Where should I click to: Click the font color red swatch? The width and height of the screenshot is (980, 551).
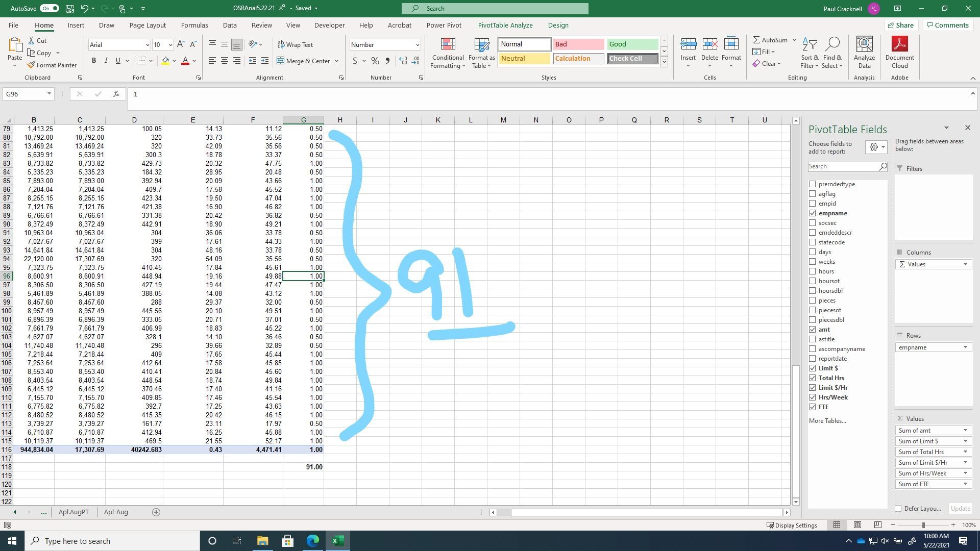(x=185, y=61)
